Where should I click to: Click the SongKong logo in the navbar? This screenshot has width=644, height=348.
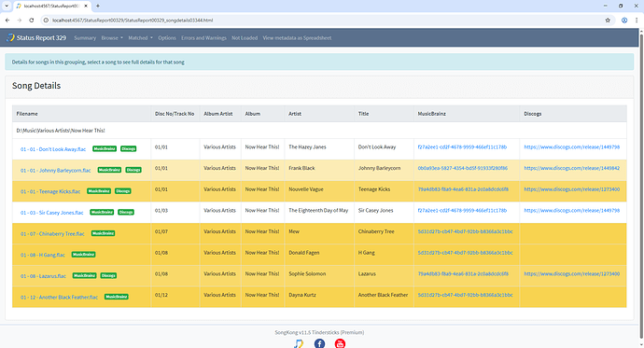10,37
